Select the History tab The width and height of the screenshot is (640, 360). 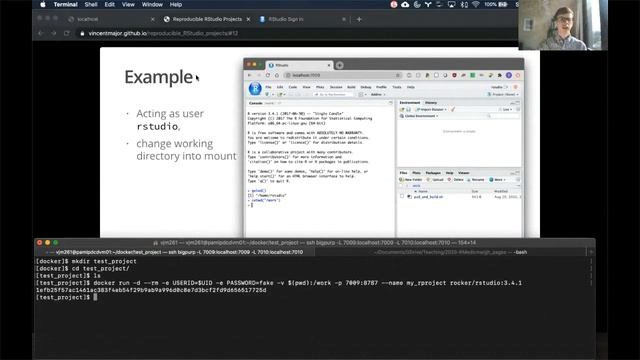pyautogui.click(x=431, y=103)
